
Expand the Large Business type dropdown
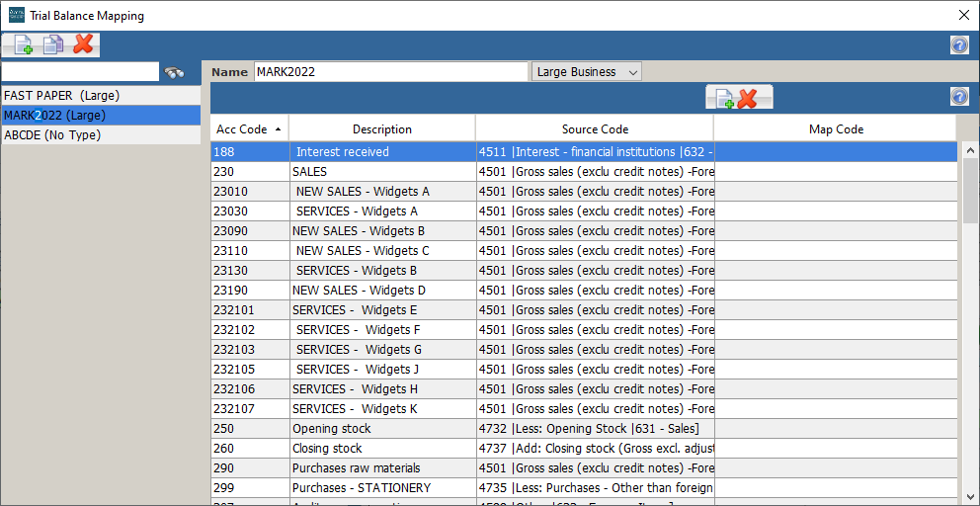[587, 72]
